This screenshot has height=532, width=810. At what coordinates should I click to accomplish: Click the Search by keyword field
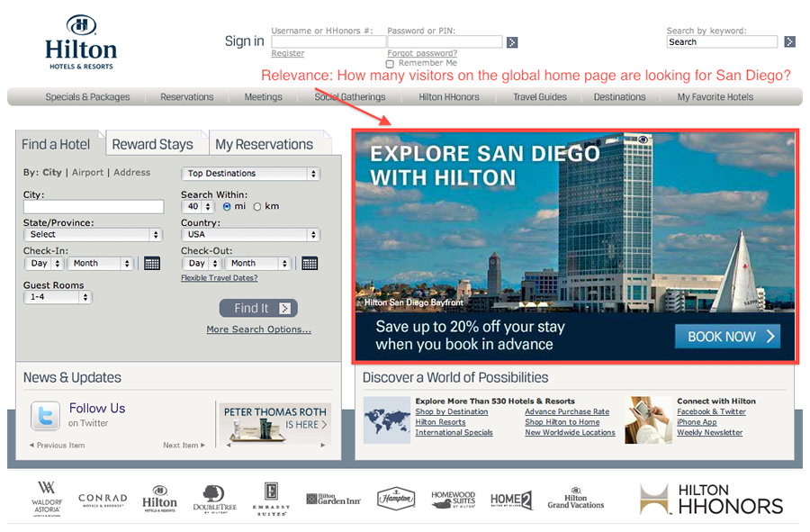[x=722, y=41]
